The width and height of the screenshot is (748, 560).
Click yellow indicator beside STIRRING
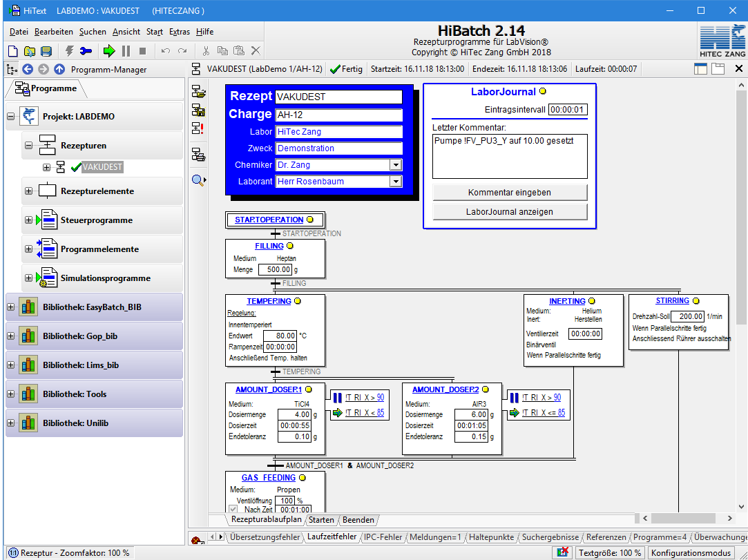pos(696,300)
